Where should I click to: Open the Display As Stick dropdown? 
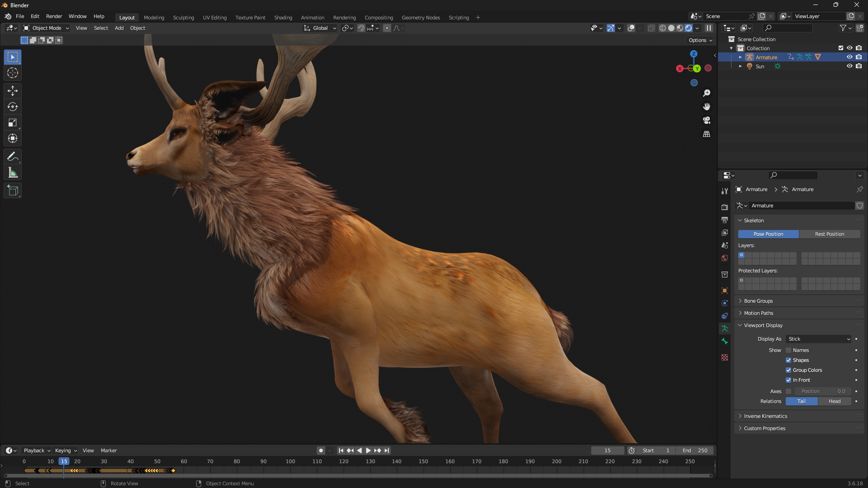tap(819, 339)
